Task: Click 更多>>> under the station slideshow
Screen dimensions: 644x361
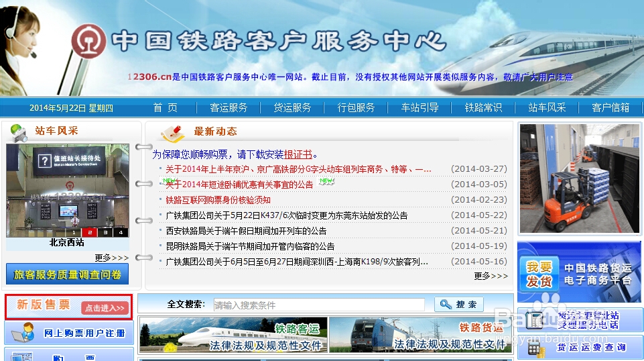Action: [112, 258]
